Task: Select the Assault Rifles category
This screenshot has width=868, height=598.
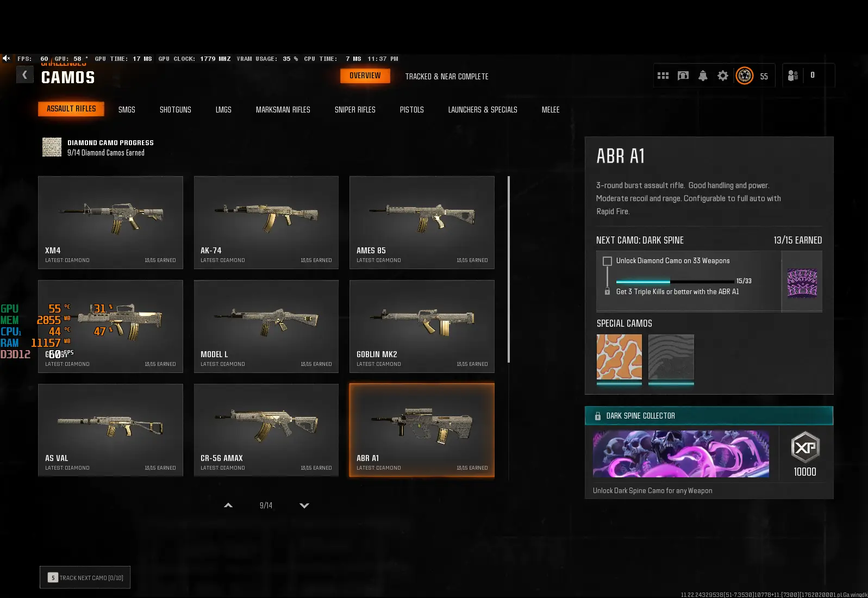Action: pyautogui.click(x=71, y=109)
